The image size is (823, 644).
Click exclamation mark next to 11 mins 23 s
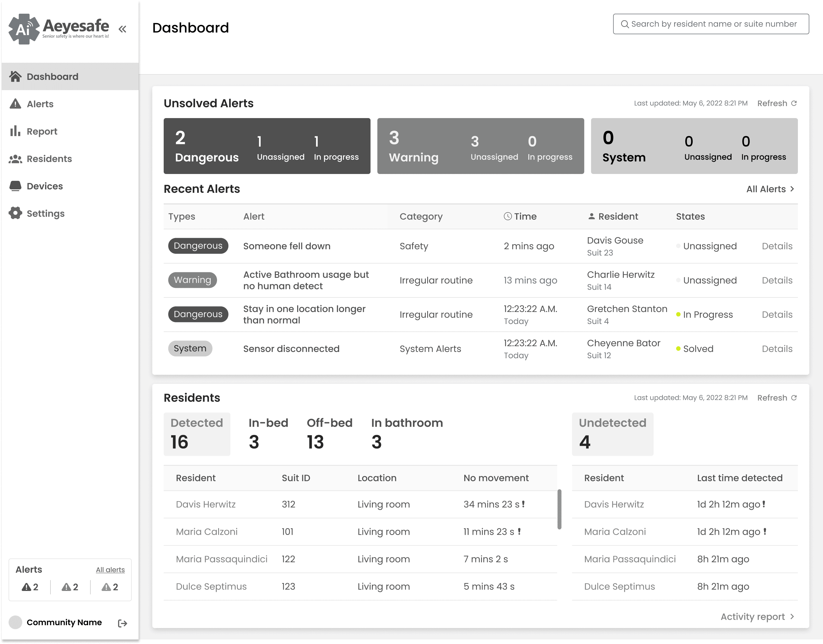[519, 531]
